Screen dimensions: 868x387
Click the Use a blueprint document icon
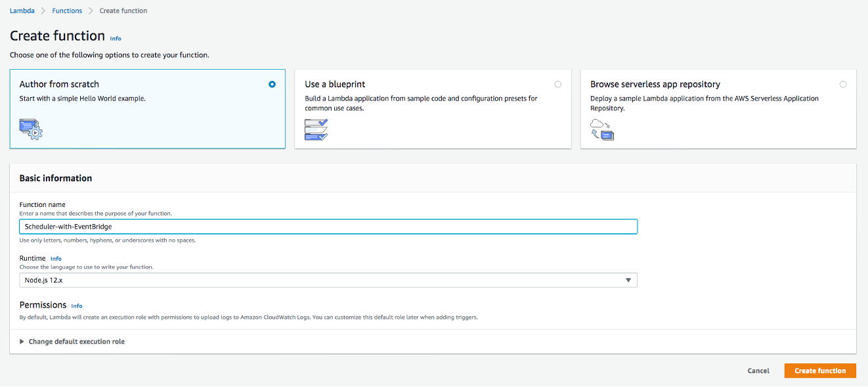point(316,129)
